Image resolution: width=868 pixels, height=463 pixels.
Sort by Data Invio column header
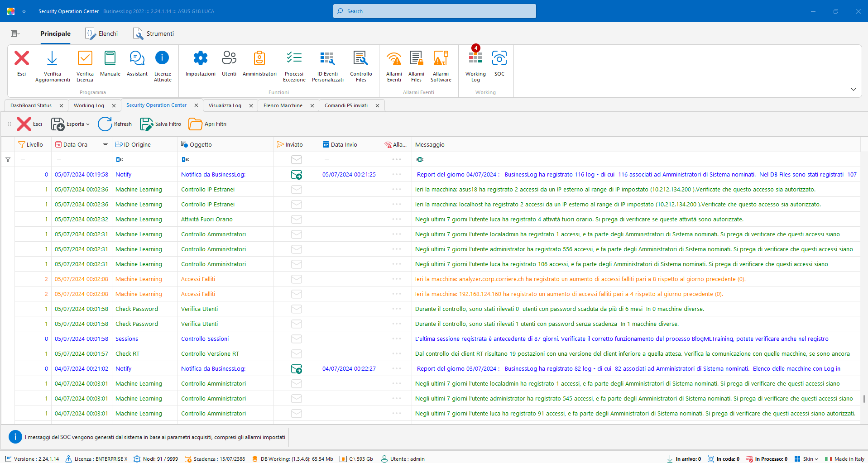coord(350,144)
